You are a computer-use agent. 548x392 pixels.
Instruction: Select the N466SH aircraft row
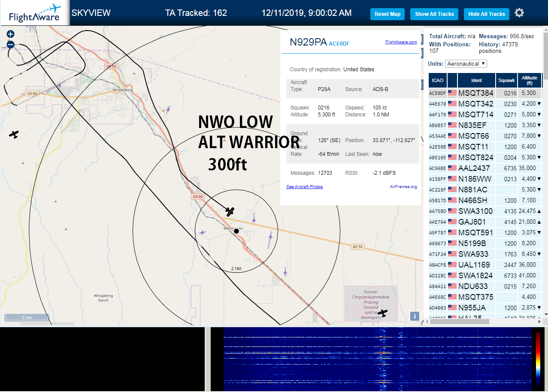click(x=485, y=201)
